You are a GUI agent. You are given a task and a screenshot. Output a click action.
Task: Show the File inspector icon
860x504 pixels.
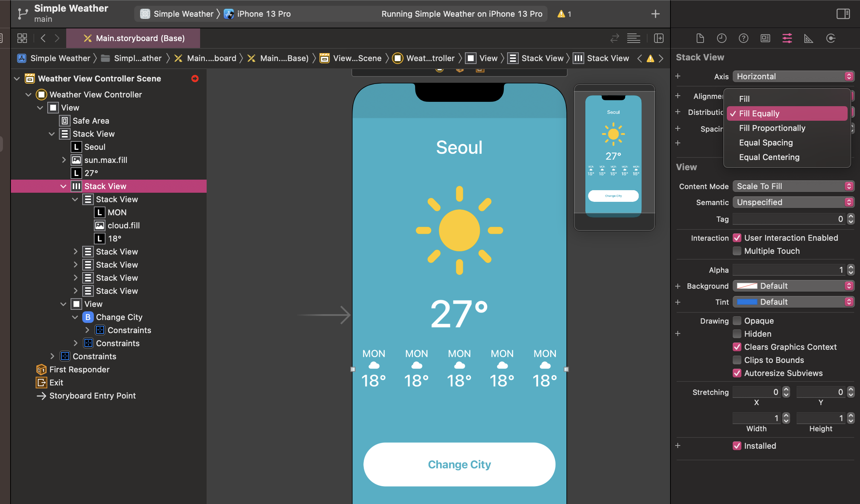[x=700, y=38]
